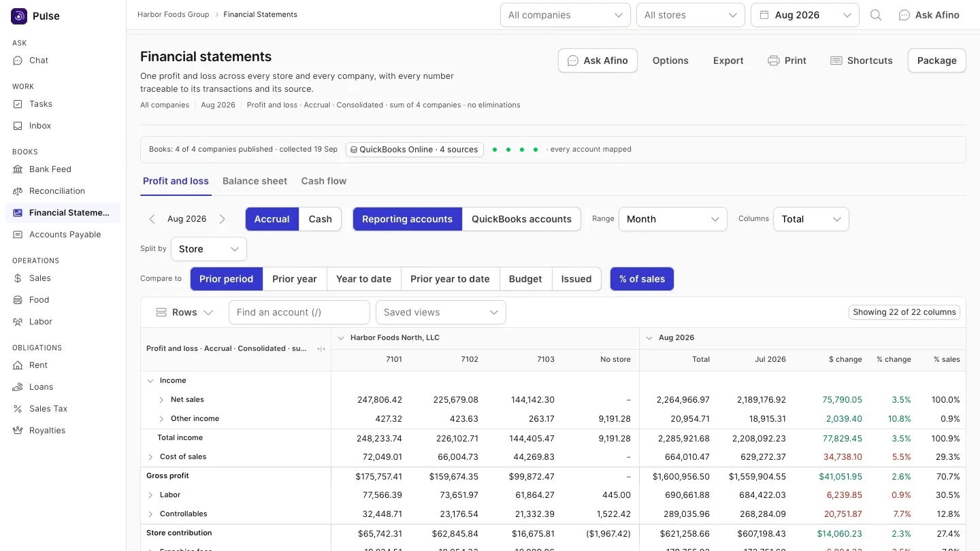Expand the Cost of sales row
980x551 pixels.
tap(150, 457)
